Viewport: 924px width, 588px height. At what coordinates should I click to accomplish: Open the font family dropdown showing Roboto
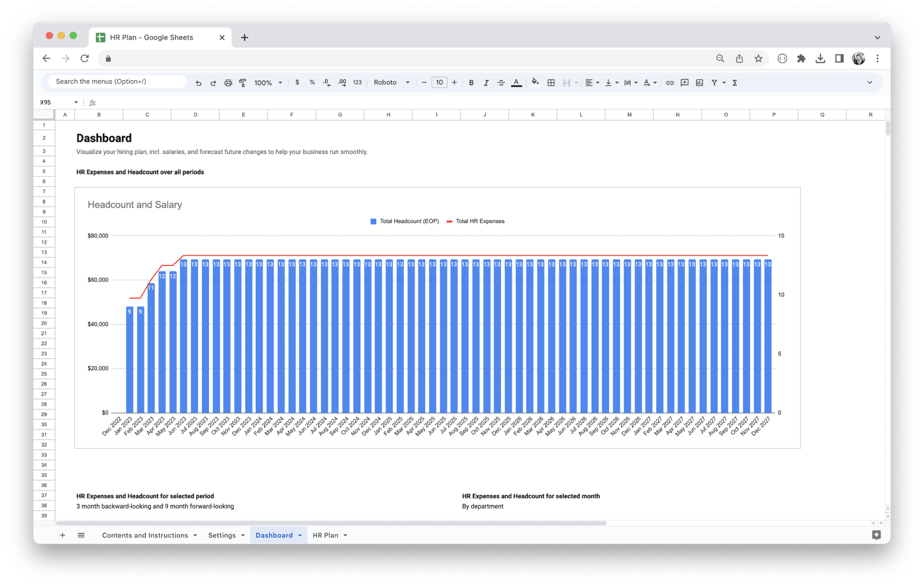pos(391,82)
